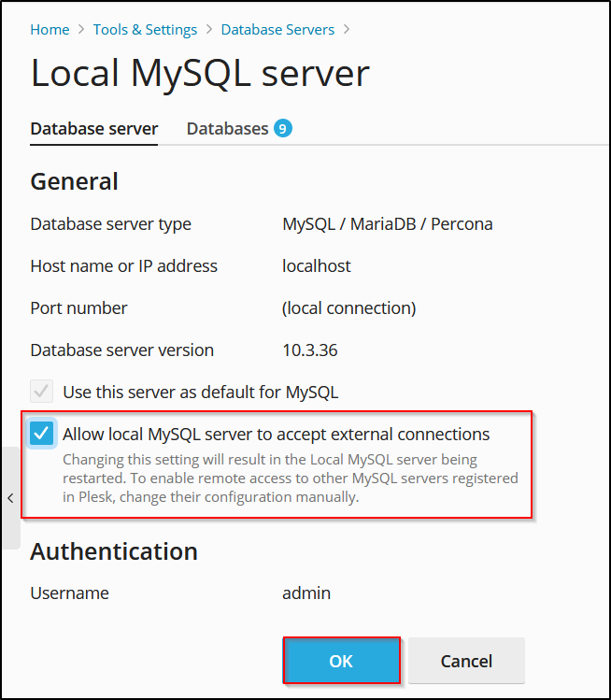The image size is (611, 700).
Task: Go to Tools & Settings breadcrumb
Action: (145, 30)
